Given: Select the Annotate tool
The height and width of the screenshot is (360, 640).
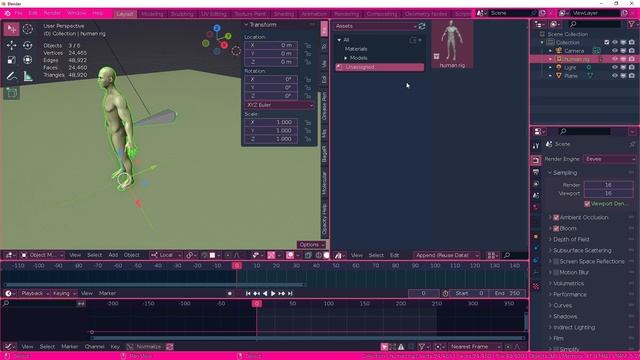Looking at the screenshot, I should coord(11,76).
